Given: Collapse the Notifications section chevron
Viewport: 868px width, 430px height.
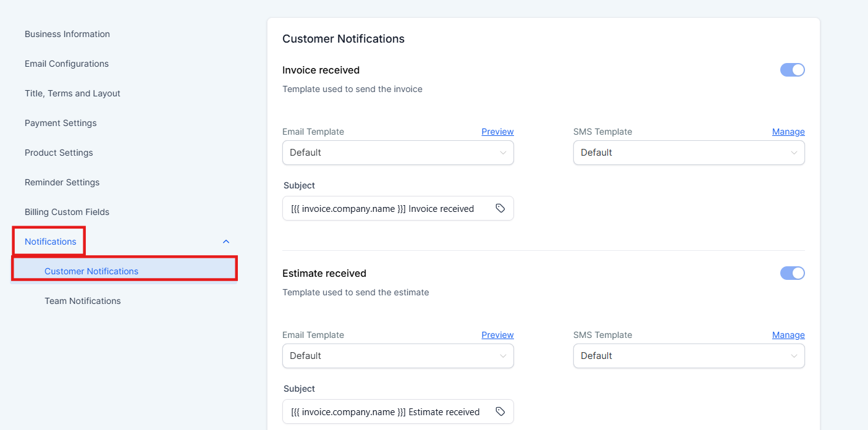Looking at the screenshot, I should tap(226, 242).
